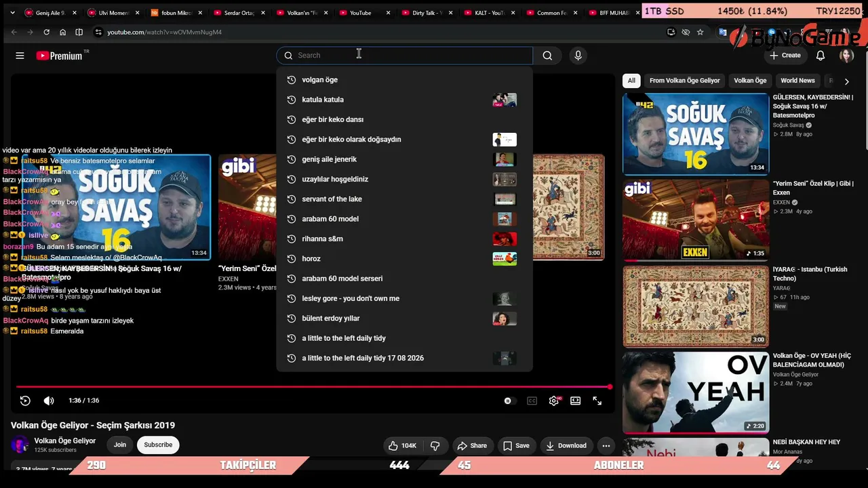This screenshot has height=488, width=868.
Task: Mute the video volume speaker icon
Action: pyautogui.click(x=49, y=401)
